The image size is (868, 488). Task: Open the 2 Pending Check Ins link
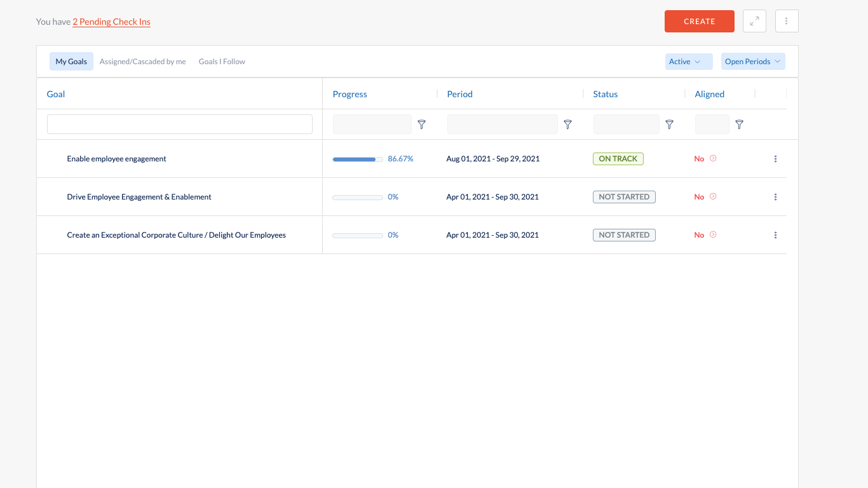tap(111, 22)
